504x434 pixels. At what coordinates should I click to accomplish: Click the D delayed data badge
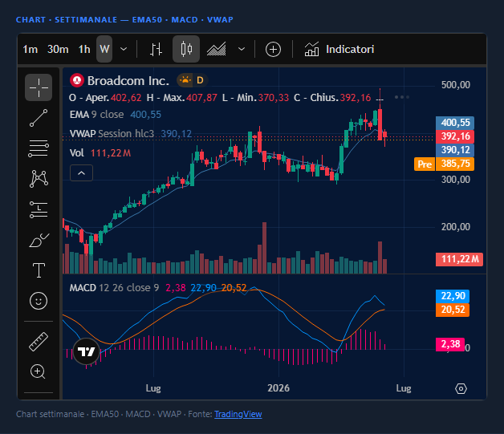click(x=200, y=80)
